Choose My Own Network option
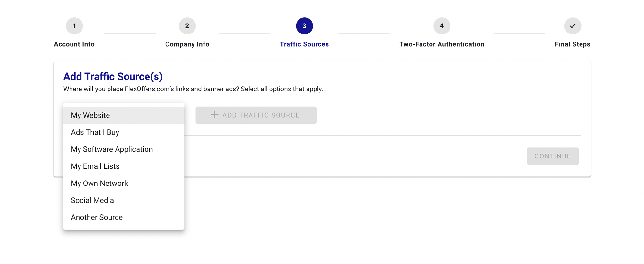This screenshot has height=264, width=644. coord(124,184)
